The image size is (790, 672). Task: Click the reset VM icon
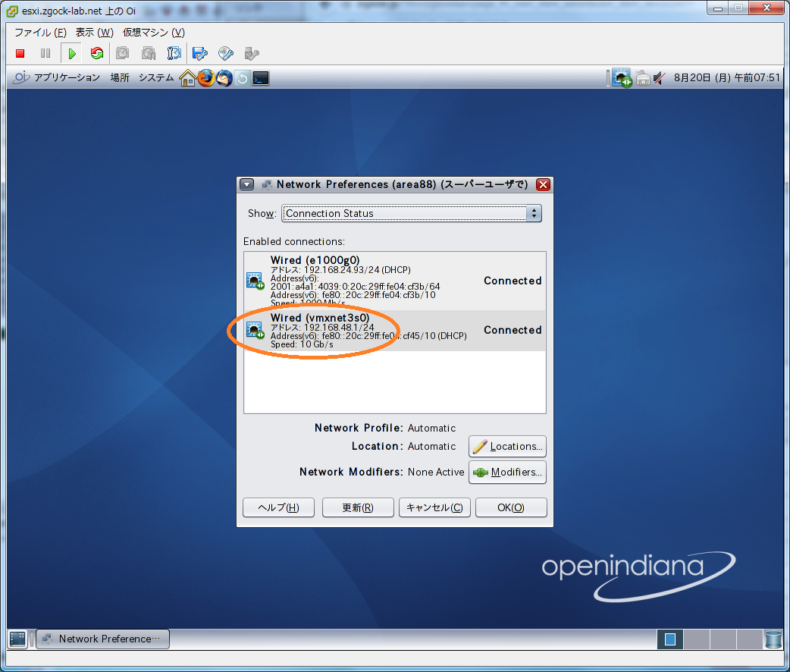coord(97,53)
